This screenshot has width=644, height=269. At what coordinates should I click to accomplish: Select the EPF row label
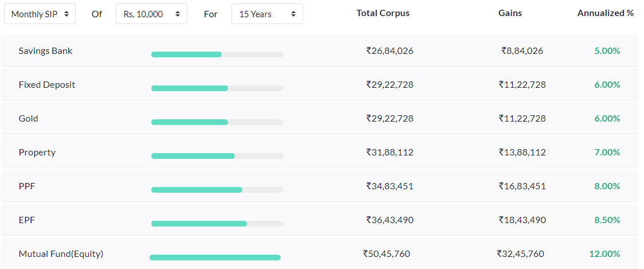click(x=27, y=220)
